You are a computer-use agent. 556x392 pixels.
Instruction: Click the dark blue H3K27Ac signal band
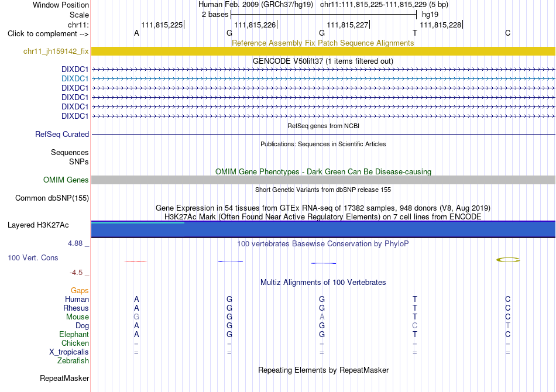323,230
